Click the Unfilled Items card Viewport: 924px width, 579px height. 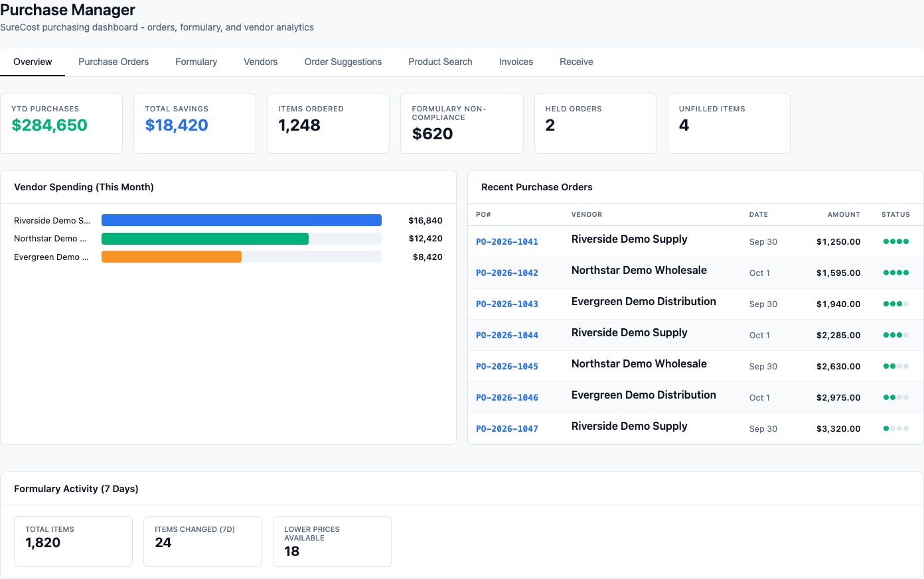pyautogui.click(x=729, y=123)
